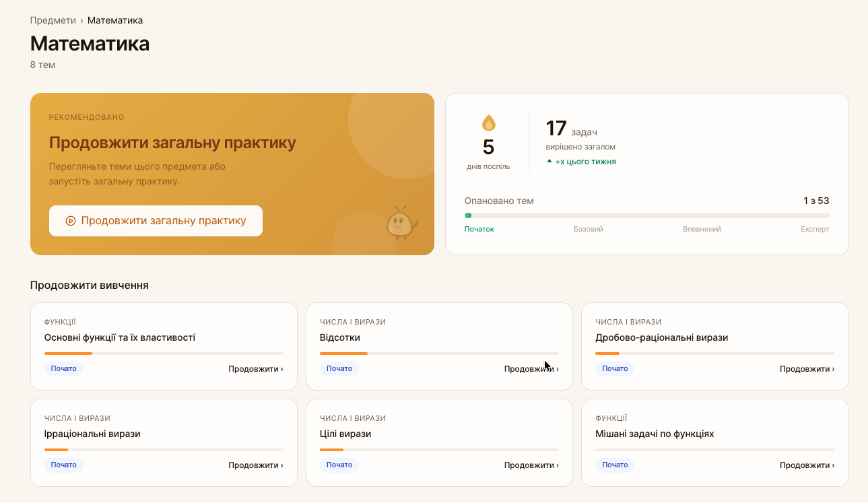Click the 'Ірраціональні вирази' progress bar
Screen dimensions: 868x503
(164, 450)
